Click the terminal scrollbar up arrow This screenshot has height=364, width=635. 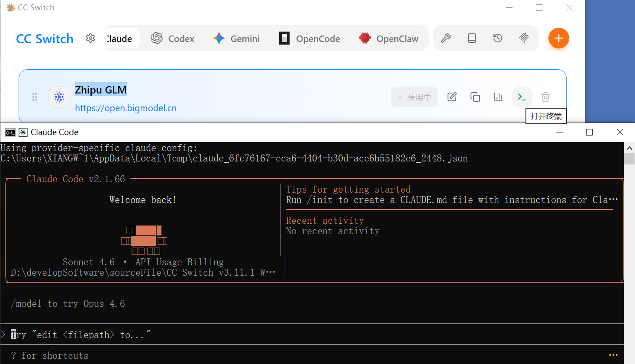[629, 148]
